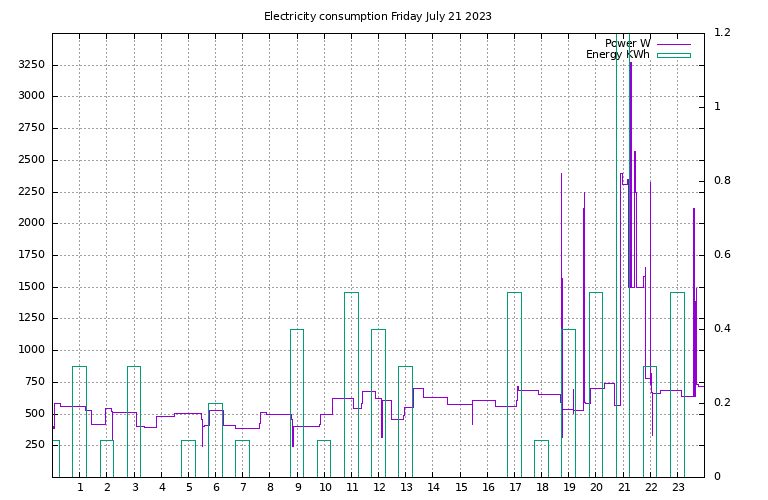Image resolution: width=768 pixels, height=500 pixels.
Task: Click the left axis label 2500
Action: pyautogui.click(x=31, y=160)
